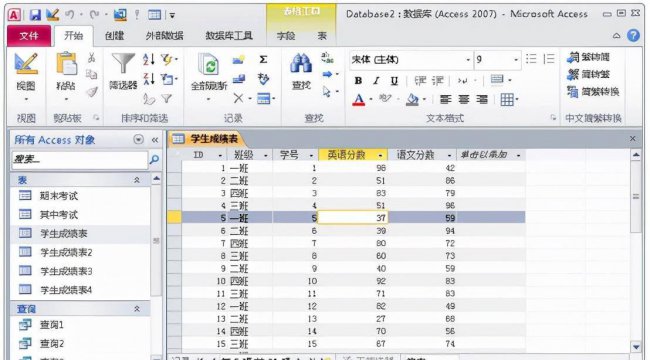This screenshot has height=360, width=650.
Task: Sort descending with the Z-A icon
Action: coord(149,78)
